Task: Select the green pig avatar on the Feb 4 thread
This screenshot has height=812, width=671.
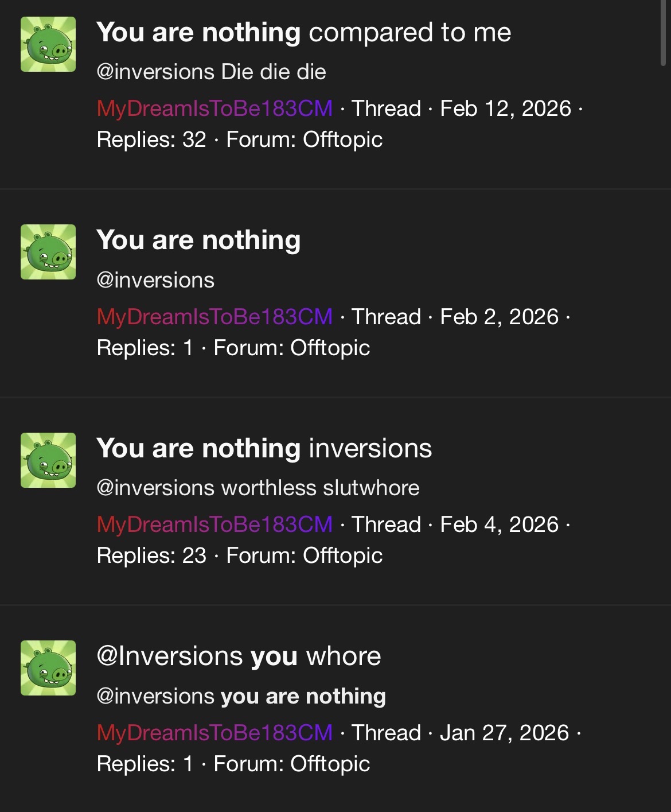Action: (x=48, y=460)
